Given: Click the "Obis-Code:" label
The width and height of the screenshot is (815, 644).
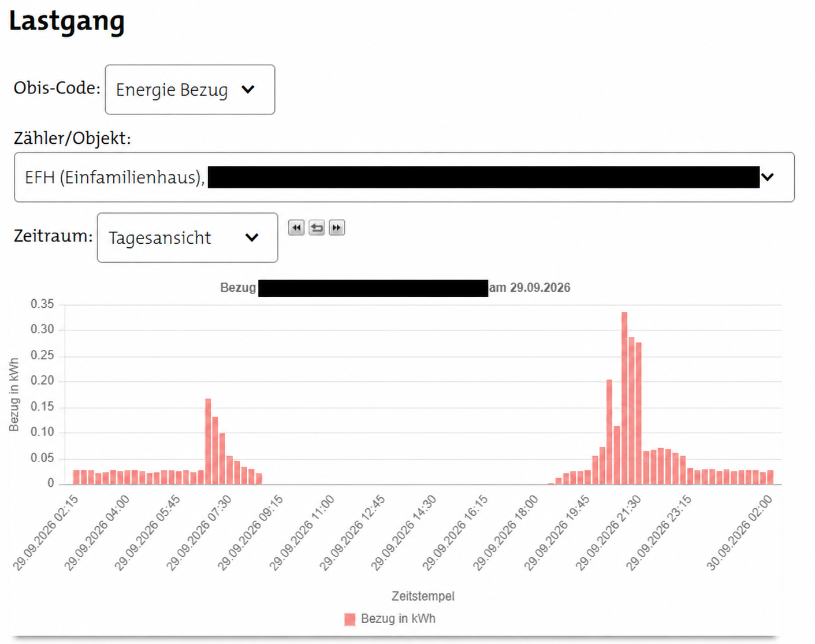Looking at the screenshot, I should point(57,88).
